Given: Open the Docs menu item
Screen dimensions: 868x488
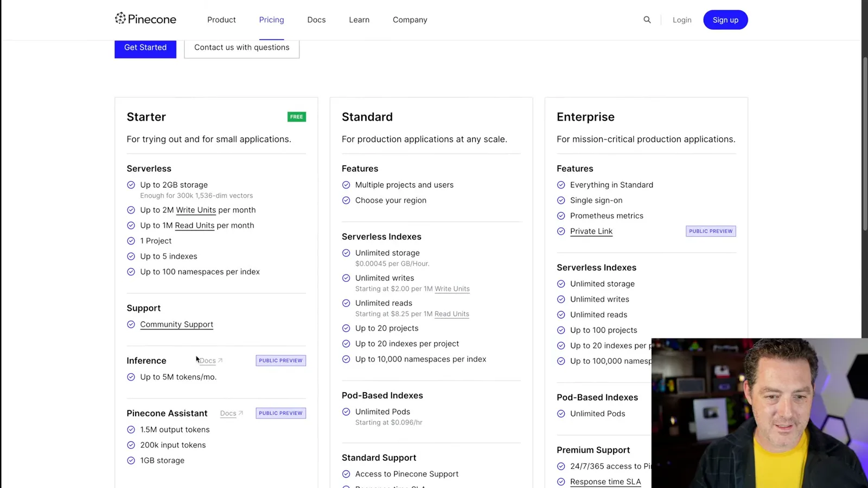Looking at the screenshot, I should click(x=316, y=20).
